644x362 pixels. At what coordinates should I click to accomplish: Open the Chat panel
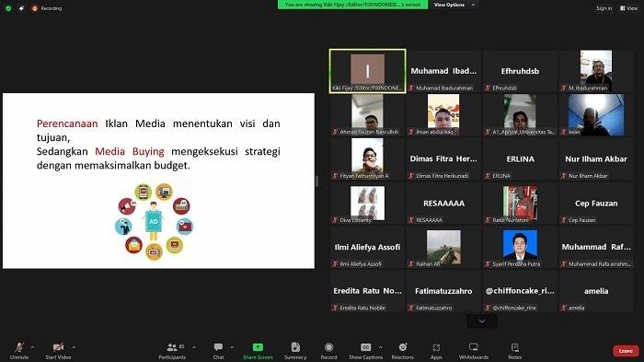pos(219,350)
